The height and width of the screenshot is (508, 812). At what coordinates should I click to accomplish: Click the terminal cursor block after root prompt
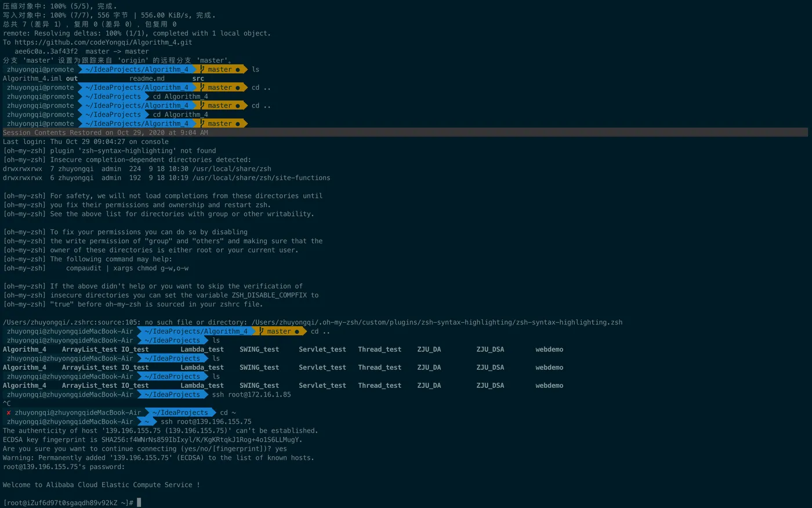point(139,503)
